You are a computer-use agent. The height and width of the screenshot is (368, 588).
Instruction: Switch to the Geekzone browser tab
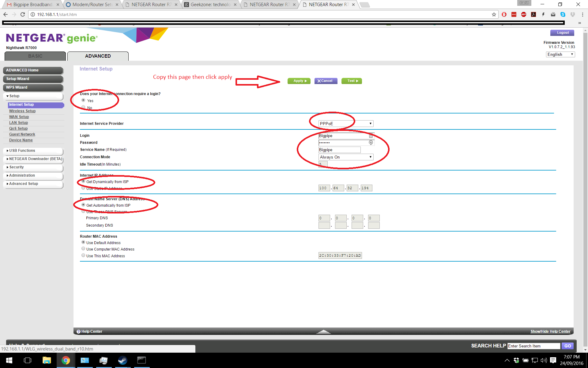pos(210,5)
